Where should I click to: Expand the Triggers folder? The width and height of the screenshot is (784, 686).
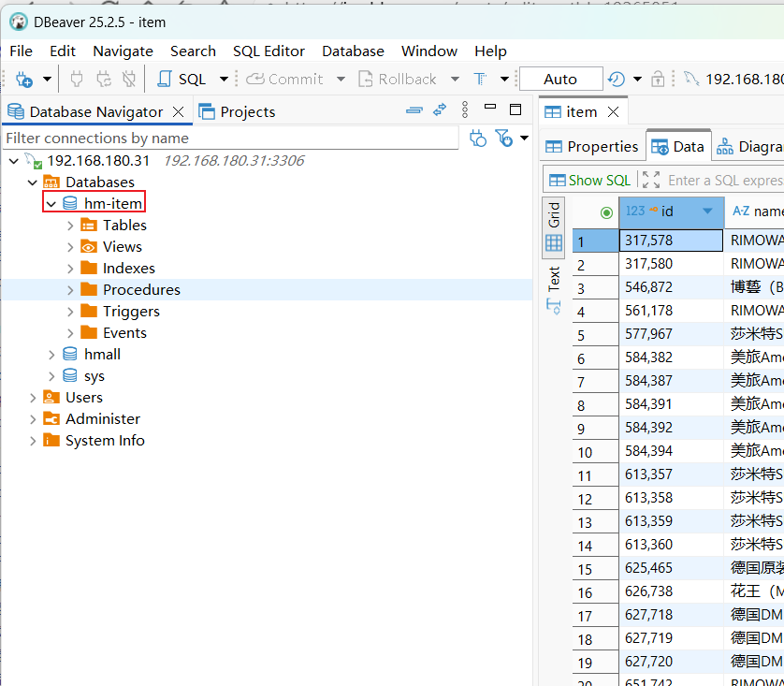tap(70, 312)
